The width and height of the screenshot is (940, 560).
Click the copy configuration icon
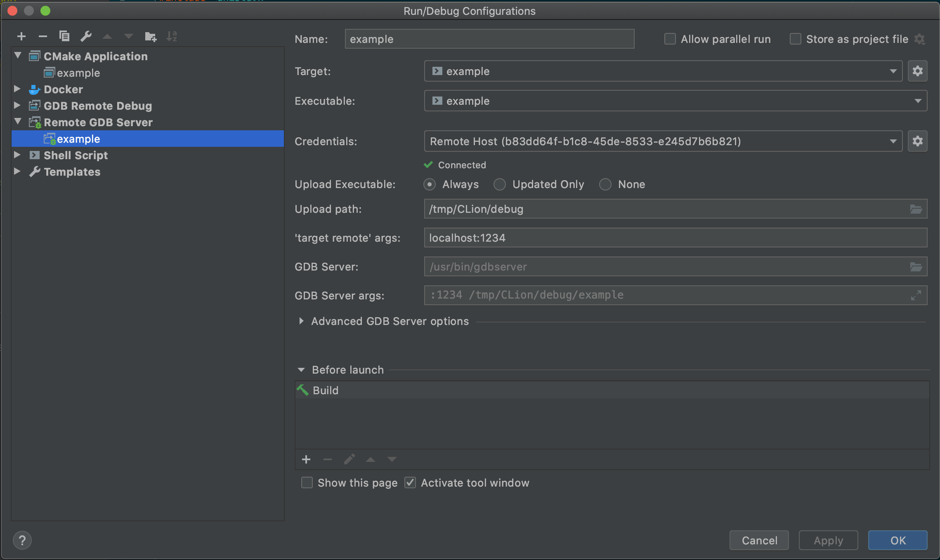click(x=64, y=36)
